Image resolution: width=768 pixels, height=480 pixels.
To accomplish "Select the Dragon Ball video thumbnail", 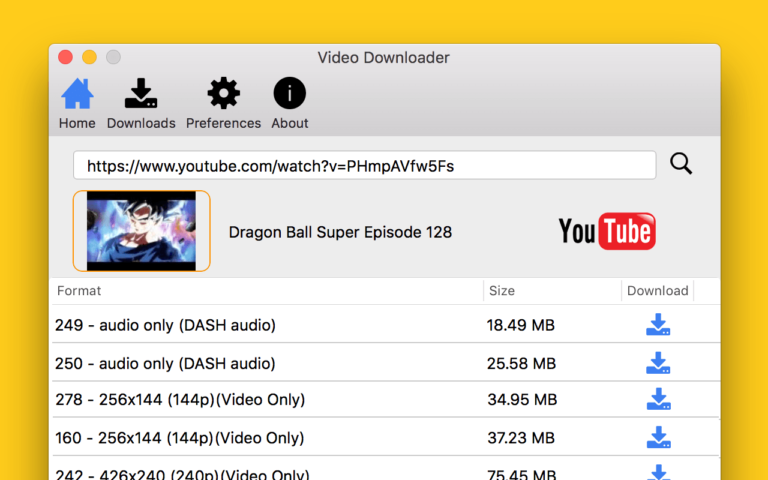I will 142,231.
